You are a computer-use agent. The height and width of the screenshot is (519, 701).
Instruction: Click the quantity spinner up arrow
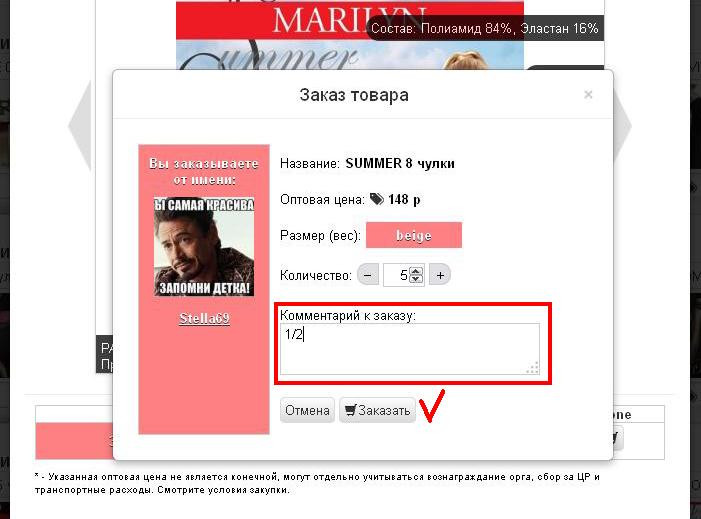pyautogui.click(x=416, y=271)
